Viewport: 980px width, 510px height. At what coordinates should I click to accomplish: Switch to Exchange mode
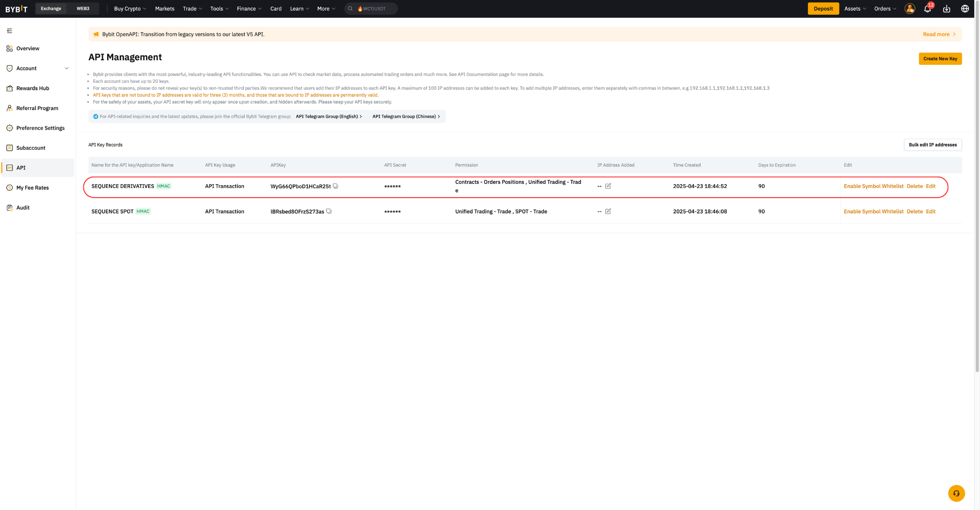coord(51,9)
